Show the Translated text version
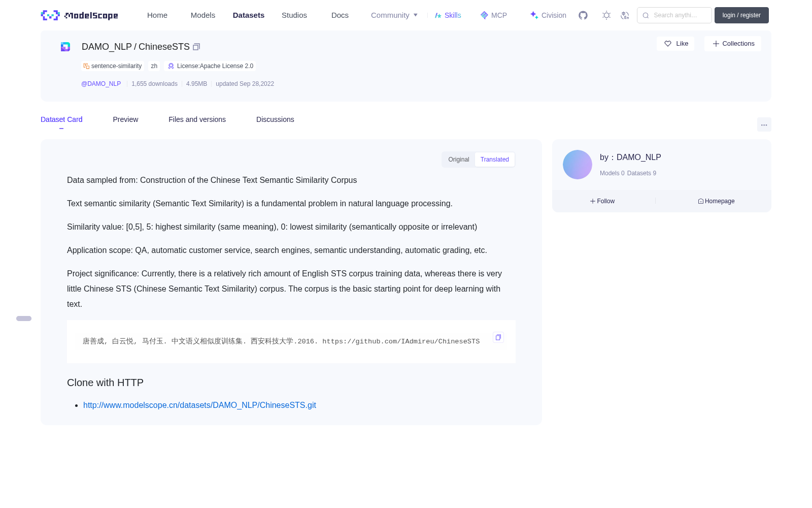Screen dimensions: 812x508 click(495, 160)
